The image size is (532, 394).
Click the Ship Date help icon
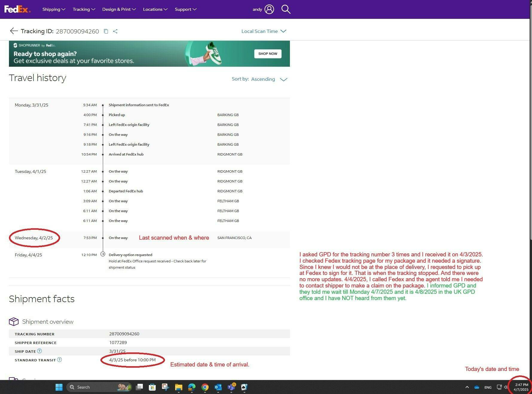(39, 351)
